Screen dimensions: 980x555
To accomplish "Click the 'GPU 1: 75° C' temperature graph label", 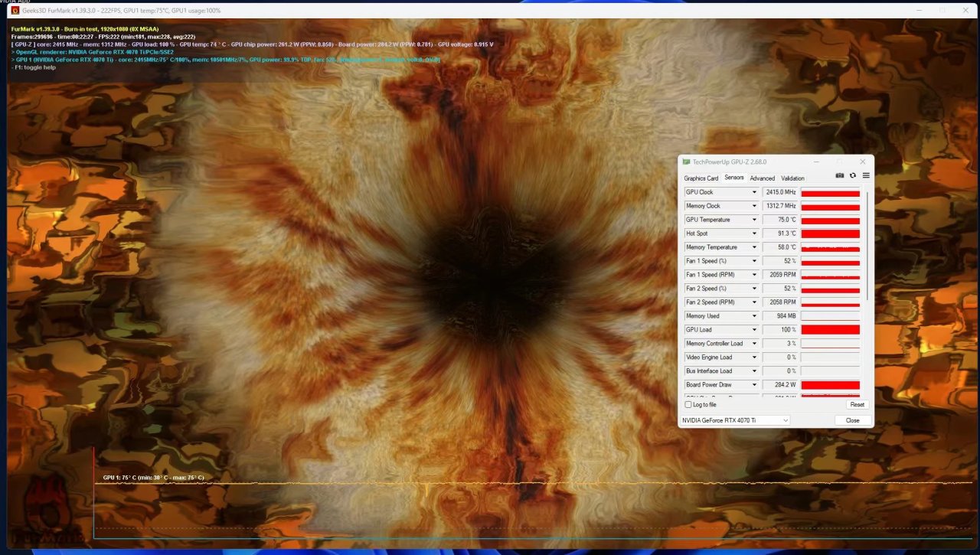I will pyautogui.click(x=153, y=478).
